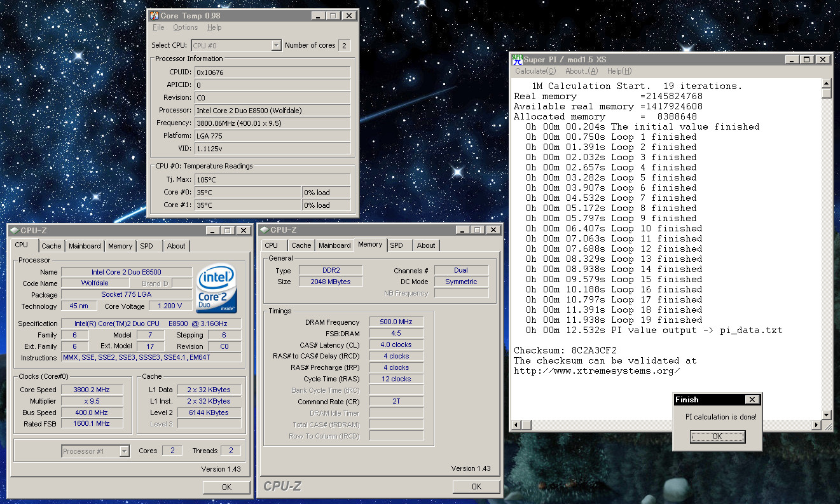This screenshot has height=504, width=840.
Task: Select the SPD tab in Memory CPU-Z window
Action: 396,245
